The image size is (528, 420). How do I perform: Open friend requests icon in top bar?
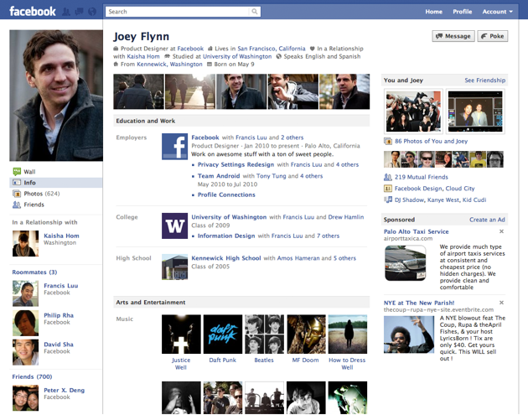[x=67, y=12]
